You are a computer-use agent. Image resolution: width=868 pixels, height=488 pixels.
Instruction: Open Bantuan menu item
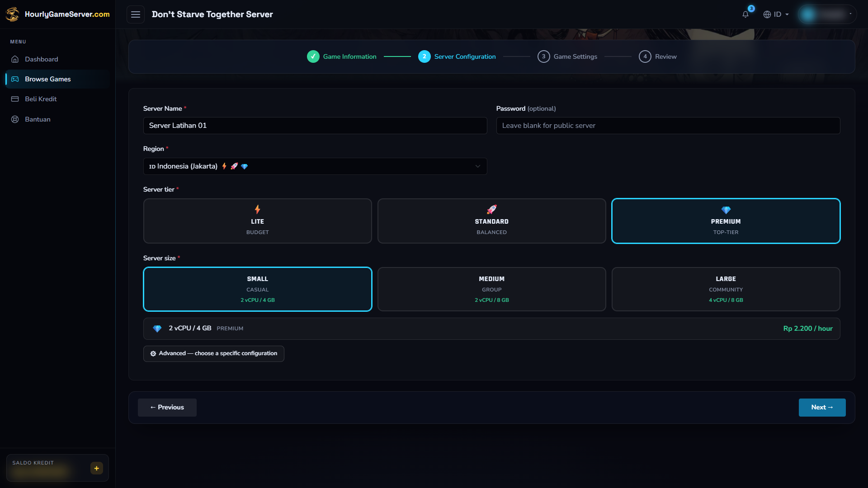coord(57,119)
